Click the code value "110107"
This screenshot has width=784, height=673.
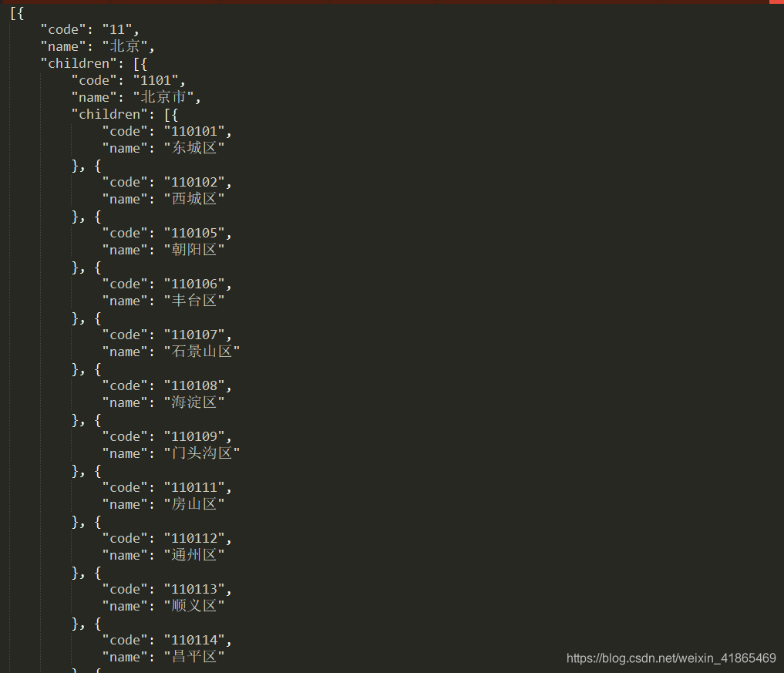pyautogui.click(x=194, y=335)
